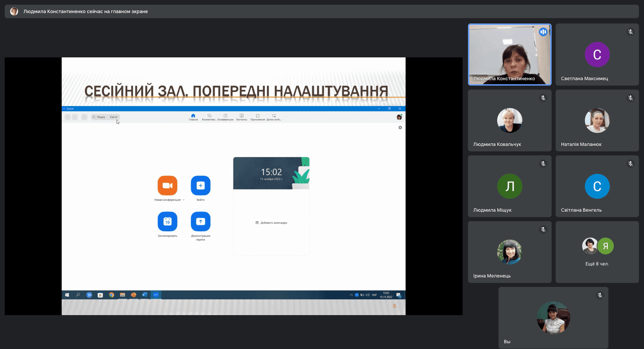Click the muted mic icon on Наталія Маланюк tile
Image resolution: width=644 pixels, height=349 pixels.
tap(631, 98)
